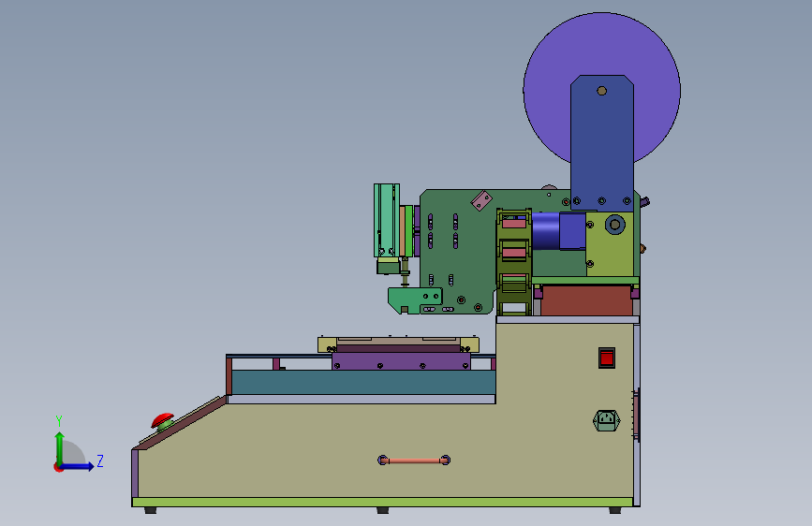Select the teal panel below the slide

coord(363,382)
